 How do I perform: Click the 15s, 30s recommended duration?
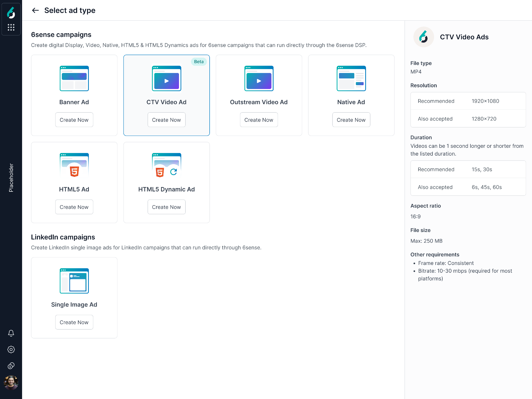pyautogui.click(x=482, y=169)
